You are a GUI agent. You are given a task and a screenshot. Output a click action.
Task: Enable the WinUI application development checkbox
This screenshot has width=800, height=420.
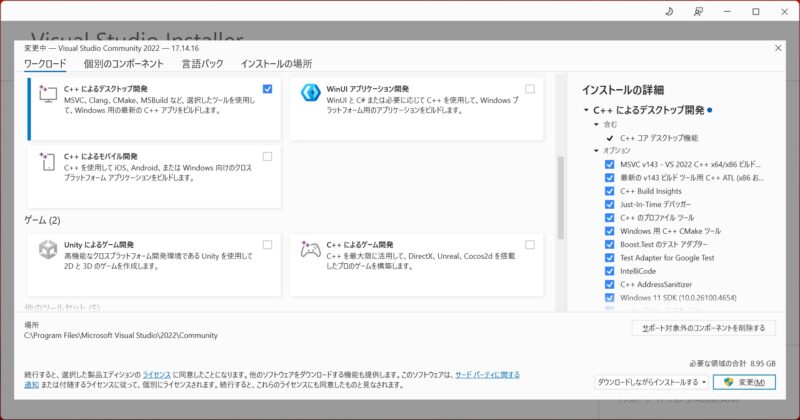(x=529, y=89)
